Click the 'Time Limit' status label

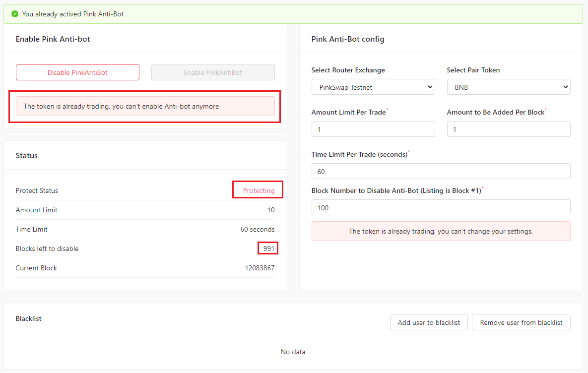(x=31, y=229)
